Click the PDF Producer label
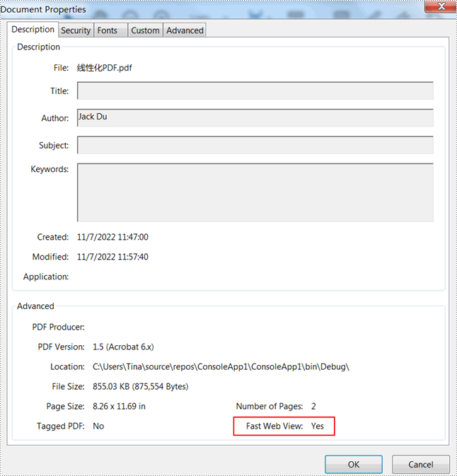 [x=58, y=327]
